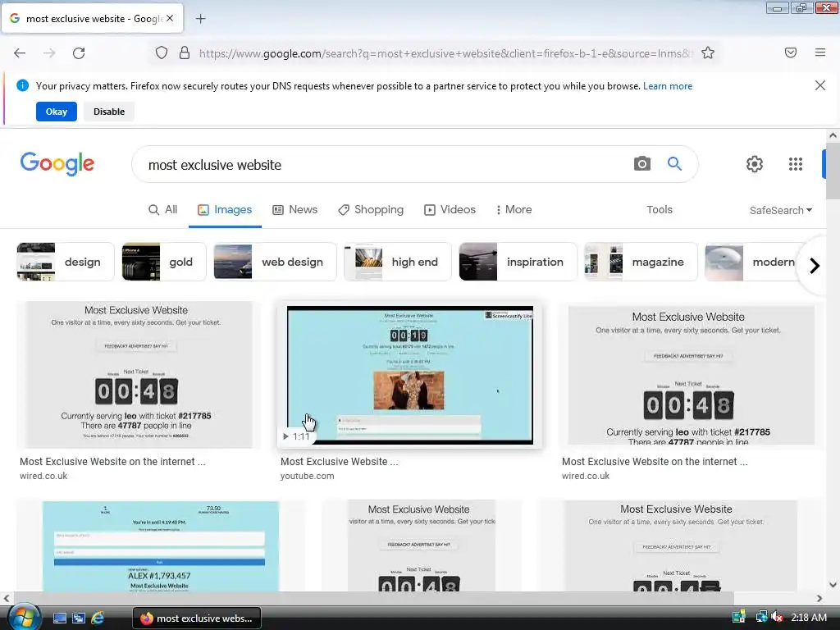The image size is (840, 630).
Task: Click the taskbar clock showing 2:18 AM
Action: pyautogui.click(x=809, y=618)
